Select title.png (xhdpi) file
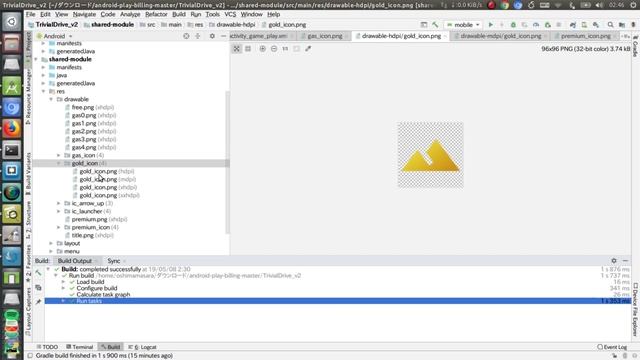Screen dimensions: 640x360 (89, 235)
